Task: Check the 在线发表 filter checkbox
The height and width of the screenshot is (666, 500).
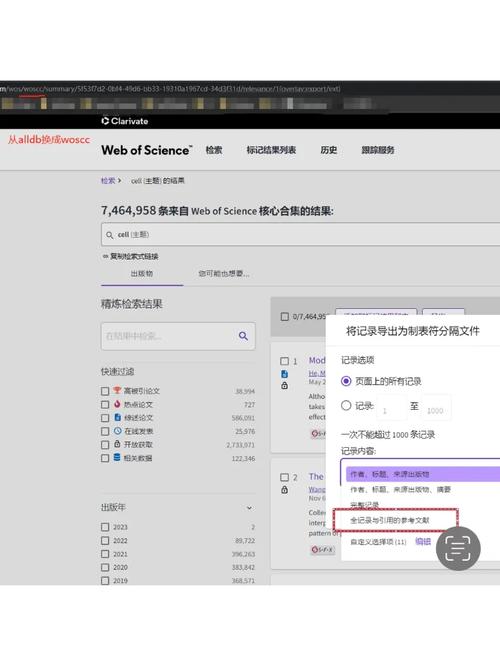Action: click(x=105, y=431)
